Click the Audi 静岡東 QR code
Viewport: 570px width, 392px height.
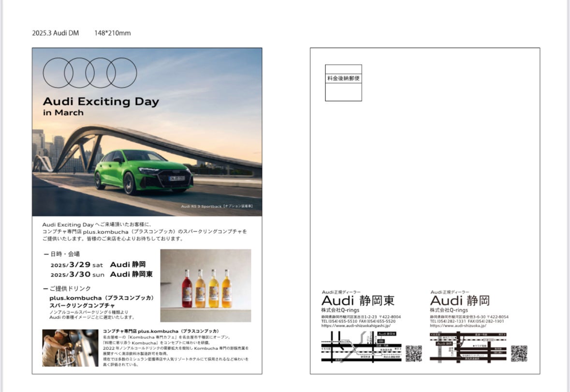coord(414,353)
